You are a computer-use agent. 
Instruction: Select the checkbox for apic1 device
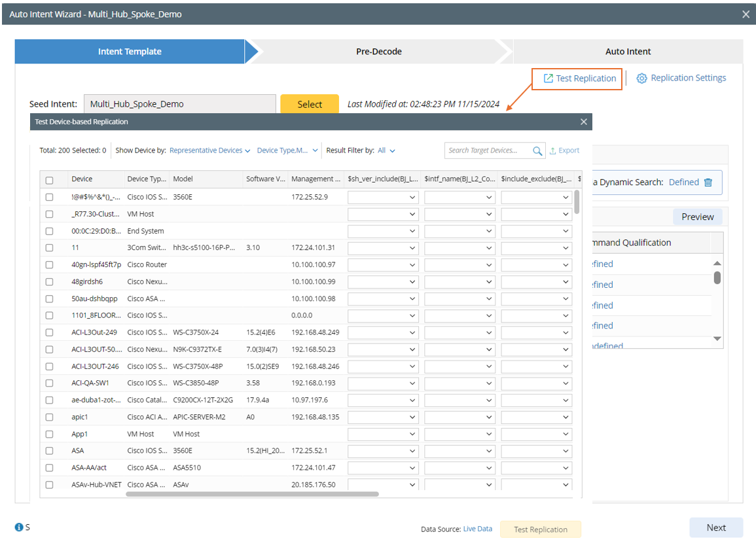click(49, 417)
